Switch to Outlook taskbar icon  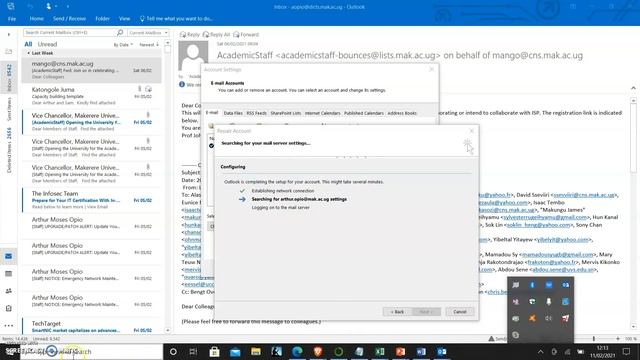442,351
